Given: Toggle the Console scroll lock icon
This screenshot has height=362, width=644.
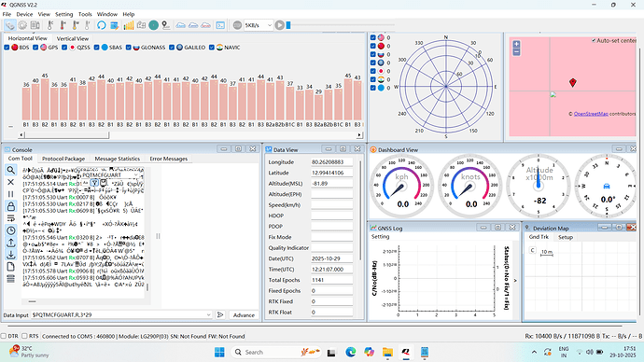Looking at the screenshot, I should pos(10,206).
